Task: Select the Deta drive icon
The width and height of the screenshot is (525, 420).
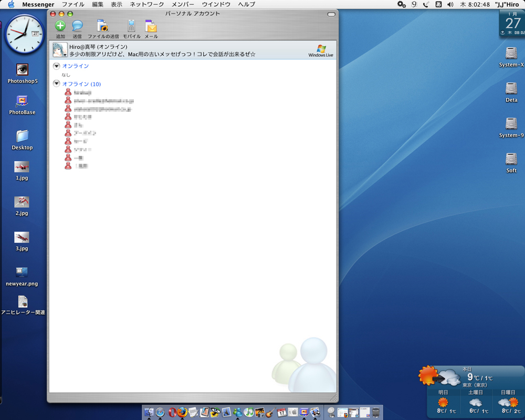Action: tap(511, 88)
